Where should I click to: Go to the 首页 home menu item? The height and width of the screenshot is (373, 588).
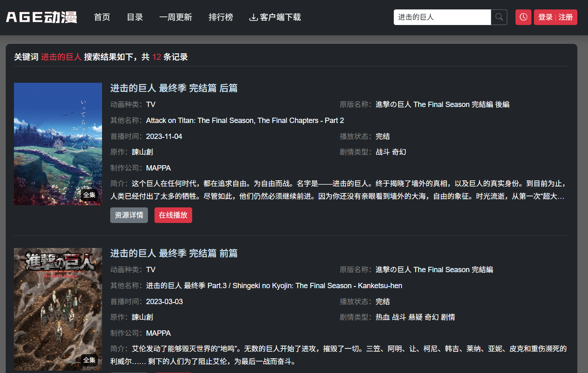point(102,17)
